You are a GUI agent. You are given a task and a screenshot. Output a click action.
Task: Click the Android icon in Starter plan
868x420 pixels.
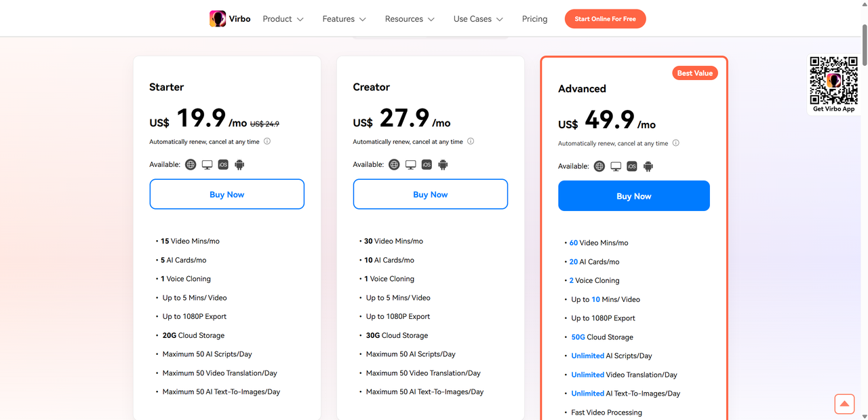tap(239, 164)
